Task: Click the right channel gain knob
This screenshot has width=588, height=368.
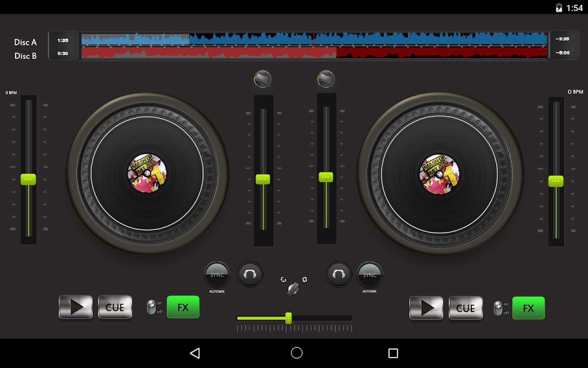Action: [x=326, y=79]
